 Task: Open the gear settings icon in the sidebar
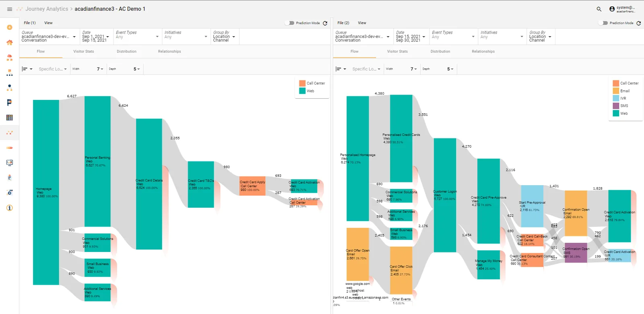pos(10,192)
